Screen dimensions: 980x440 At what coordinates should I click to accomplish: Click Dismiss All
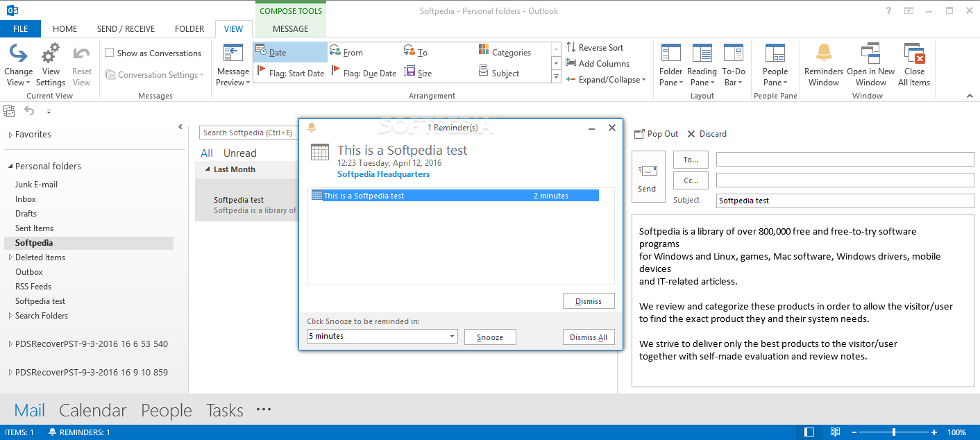(x=589, y=337)
